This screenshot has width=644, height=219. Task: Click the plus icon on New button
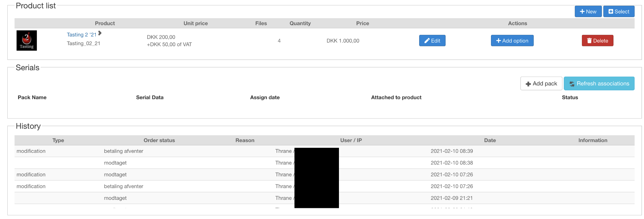(582, 11)
